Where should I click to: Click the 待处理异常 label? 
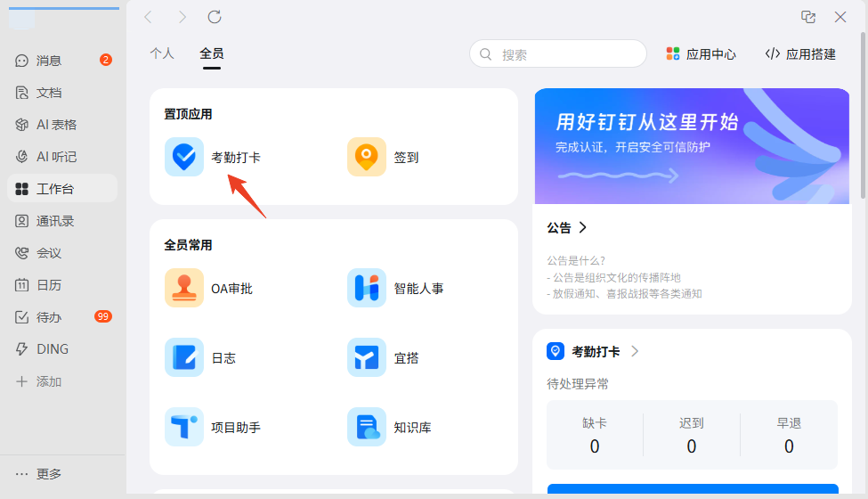tap(578, 384)
